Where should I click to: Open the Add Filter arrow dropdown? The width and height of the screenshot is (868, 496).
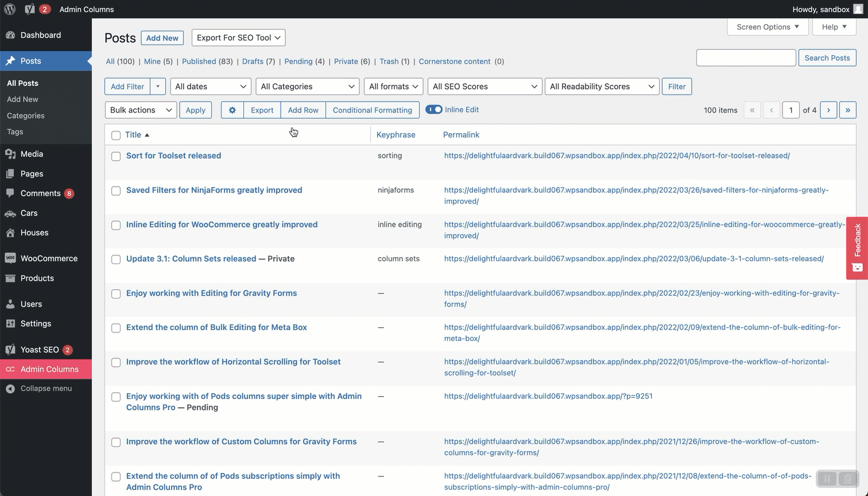[158, 87]
